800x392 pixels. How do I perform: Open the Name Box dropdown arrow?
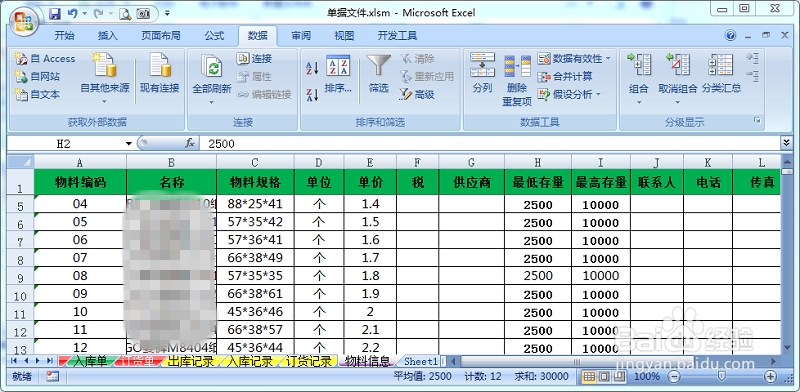tap(129, 144)
